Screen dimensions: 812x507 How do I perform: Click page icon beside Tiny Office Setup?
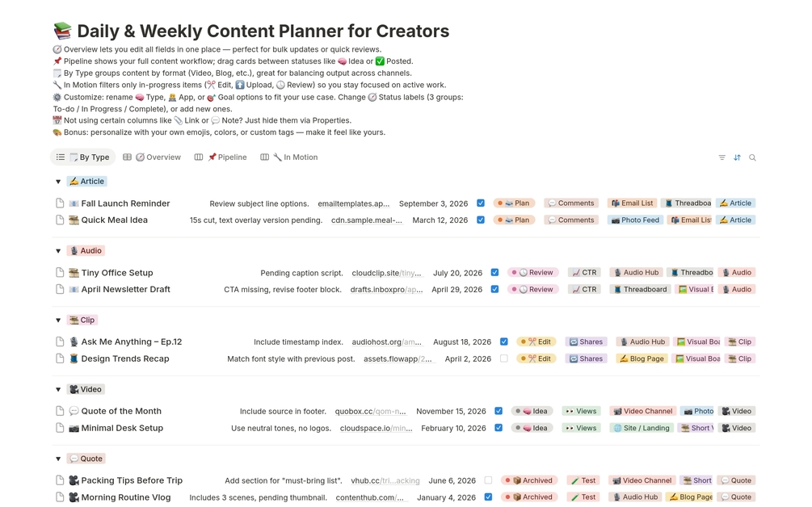(60, 273)
